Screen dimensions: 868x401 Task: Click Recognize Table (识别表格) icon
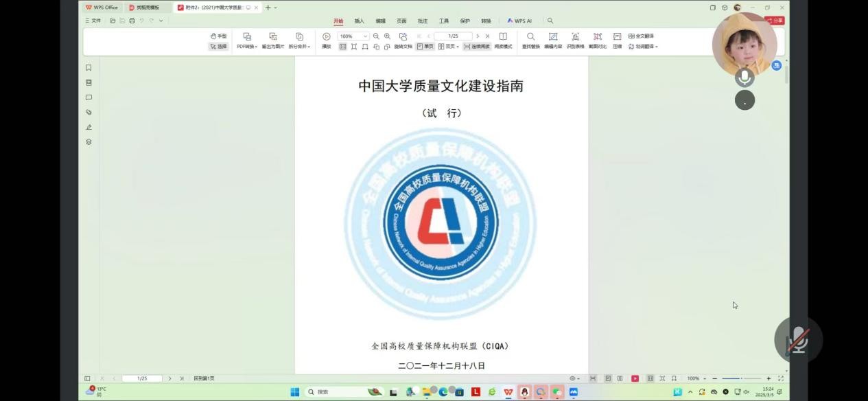[x=575, y=37]
